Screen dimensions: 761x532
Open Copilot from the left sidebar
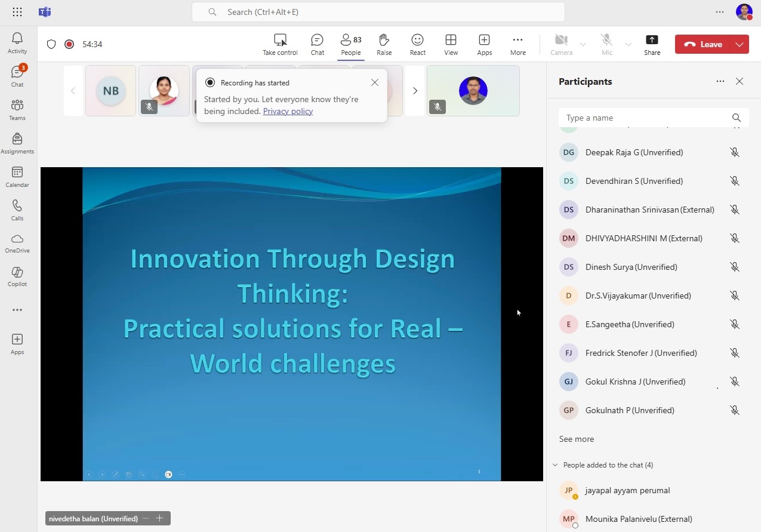point(17,276)
